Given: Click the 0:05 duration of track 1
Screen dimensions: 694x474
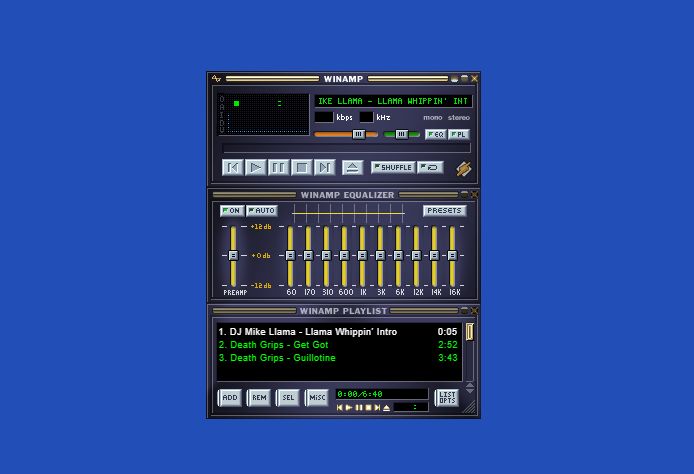Looking at the screenshot, I should pos(447,332).
